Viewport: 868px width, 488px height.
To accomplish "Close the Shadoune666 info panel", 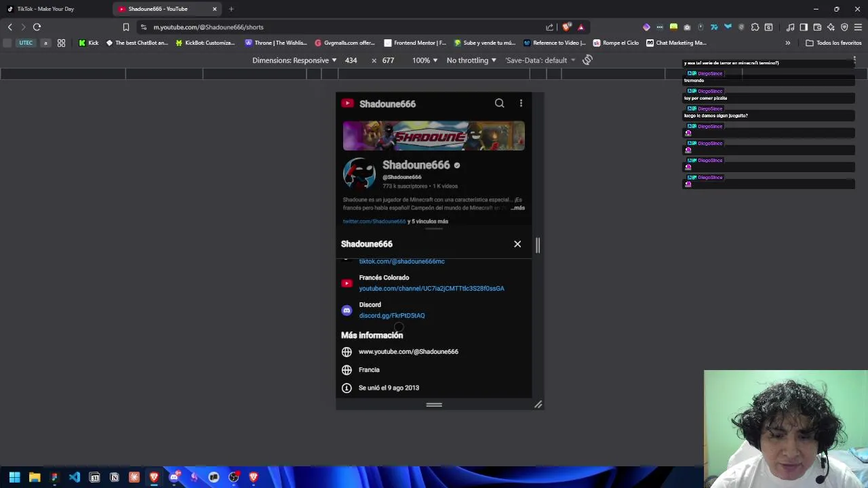I will pyautogui.click(x=517, y=244).
